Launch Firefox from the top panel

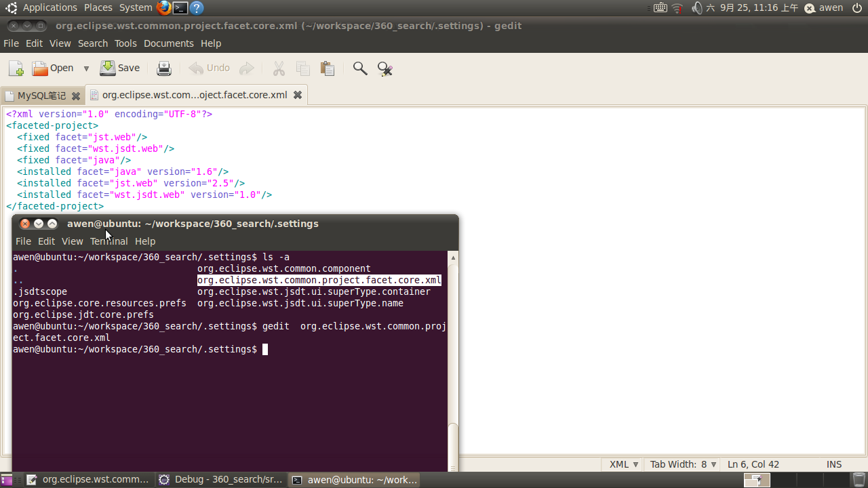(164, 8)
